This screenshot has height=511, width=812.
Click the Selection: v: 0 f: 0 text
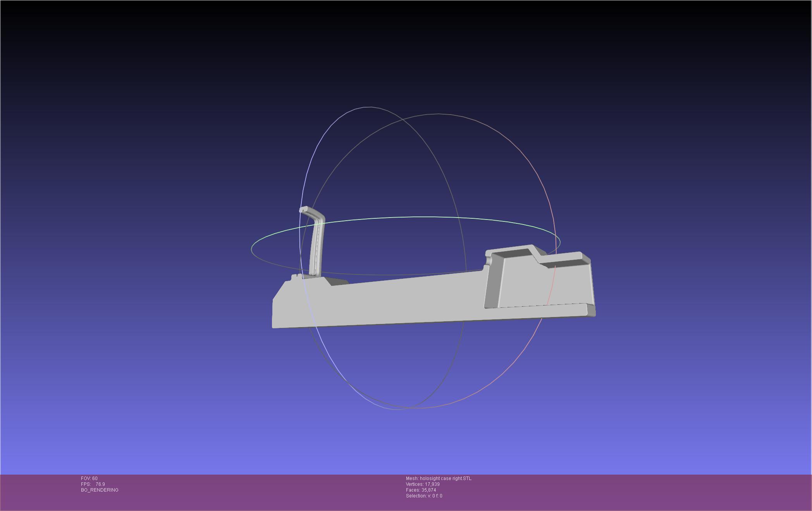(x=424, y=496)
